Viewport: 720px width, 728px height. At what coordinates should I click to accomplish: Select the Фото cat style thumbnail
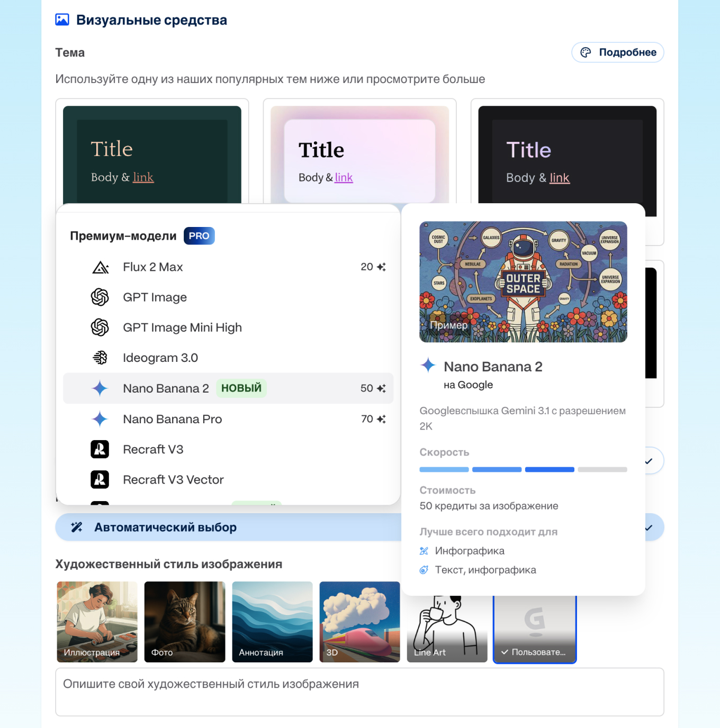click(x=184, y=622)
